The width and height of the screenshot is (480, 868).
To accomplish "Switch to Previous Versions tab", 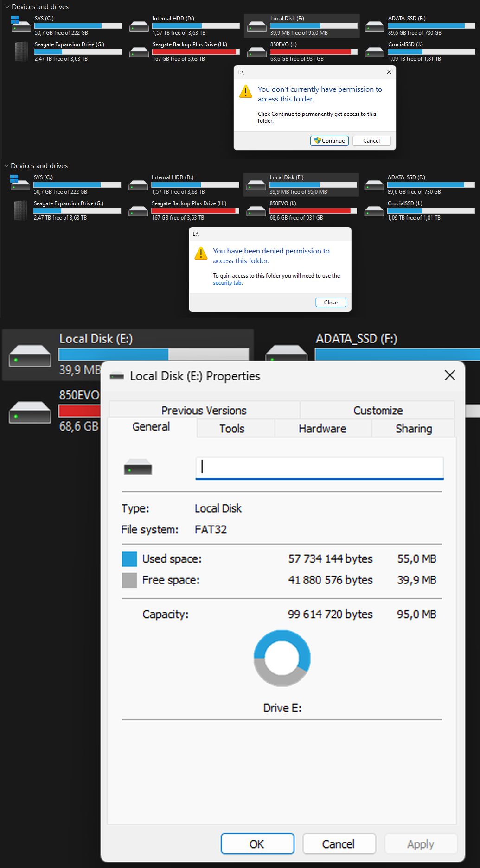I will pos(204,410).
